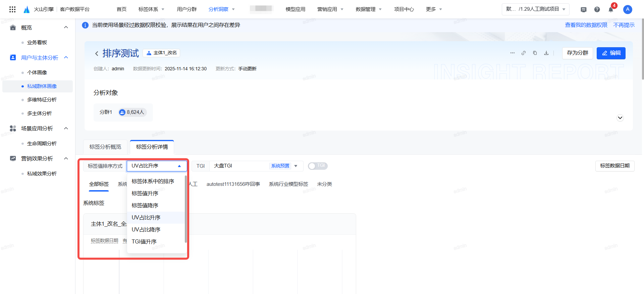Open 数据管理 menu in top navigation
The image size is (644, 294).
(x=369, y=9)
